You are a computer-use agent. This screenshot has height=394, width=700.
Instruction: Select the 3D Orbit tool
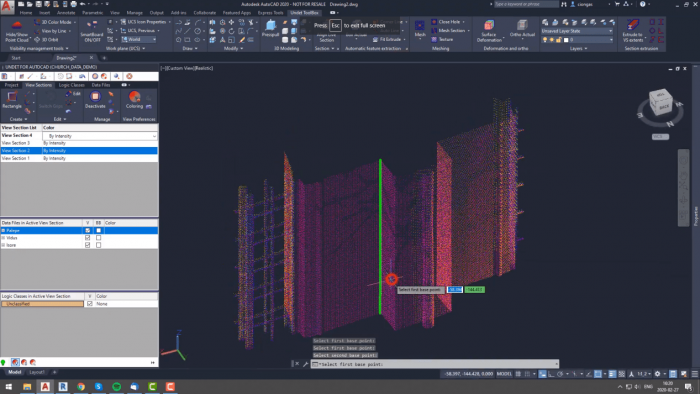coord(46,40)
